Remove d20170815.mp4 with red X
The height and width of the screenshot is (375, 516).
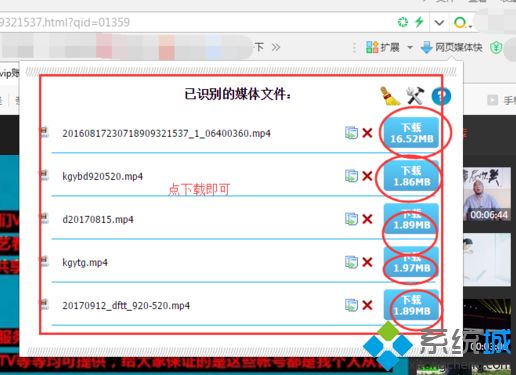coord(367,219)
